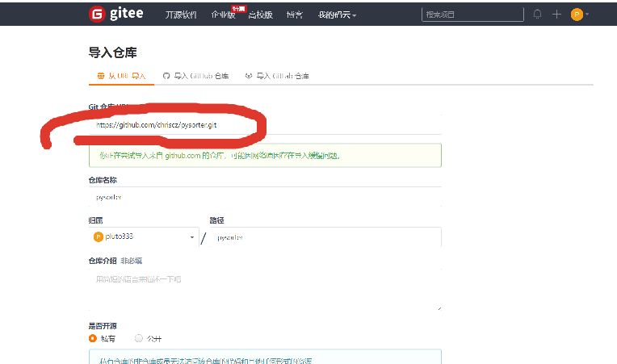Click the Git repository URL input field

pos(265,125)
